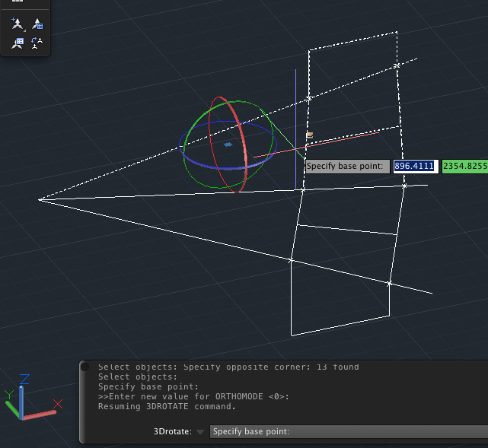This screenshot has width=488, height=448.
Task: Click the Sync Scale Positions icon
Action: tap(37, 43)
